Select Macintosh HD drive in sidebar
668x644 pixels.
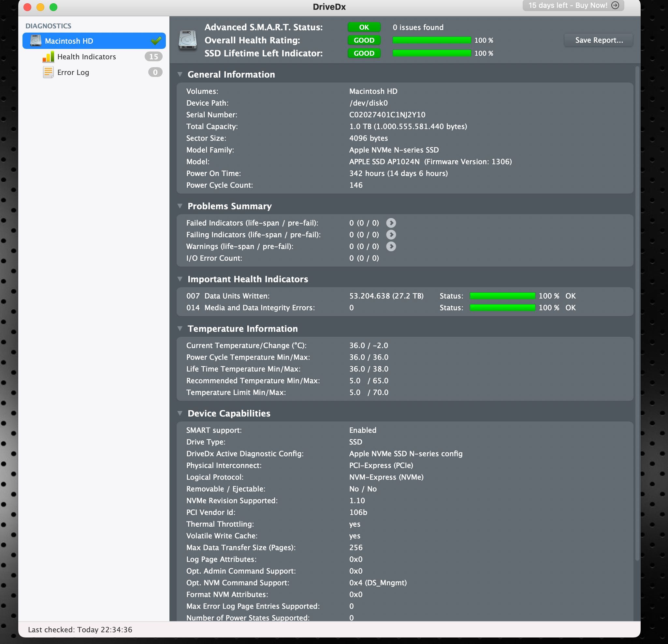click(94, 41)
